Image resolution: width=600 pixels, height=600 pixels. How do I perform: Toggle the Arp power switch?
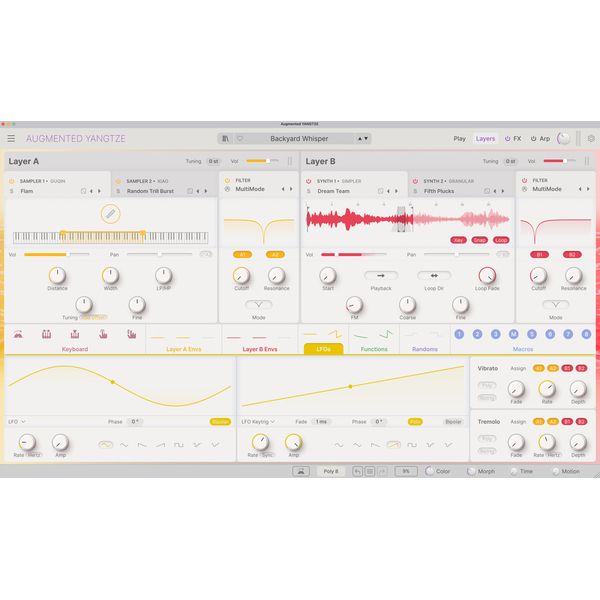click(x=533, y=139)
